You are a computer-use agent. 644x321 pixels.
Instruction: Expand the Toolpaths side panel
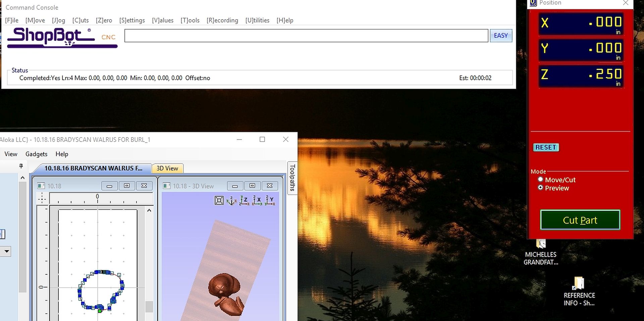(x=292, y=178)
